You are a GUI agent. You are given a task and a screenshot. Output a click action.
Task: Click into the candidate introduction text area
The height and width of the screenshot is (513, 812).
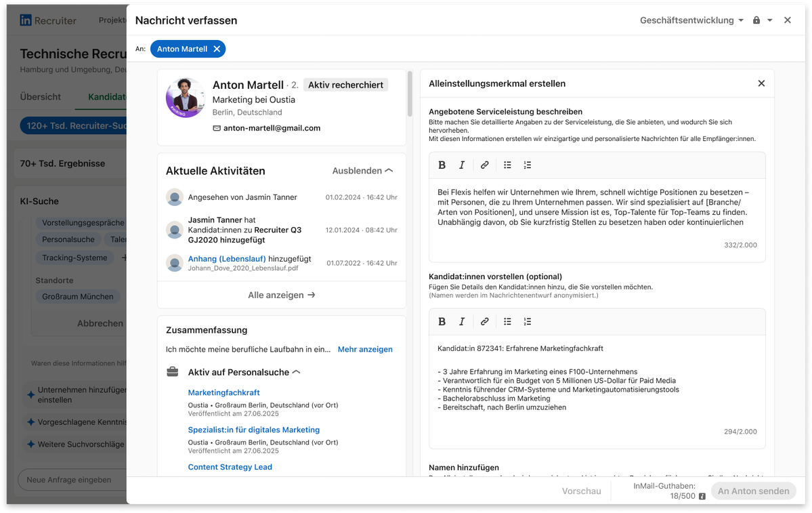[597, 391]
